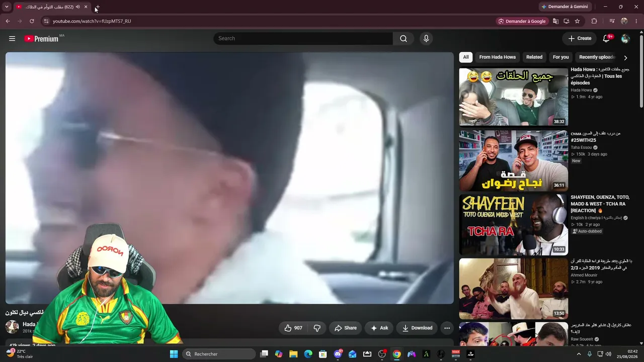The width and height of the screenshot is (644, 362).
Task: Open the #25WITH25 Taha Essou thumbnail
Action: [513, 160]
